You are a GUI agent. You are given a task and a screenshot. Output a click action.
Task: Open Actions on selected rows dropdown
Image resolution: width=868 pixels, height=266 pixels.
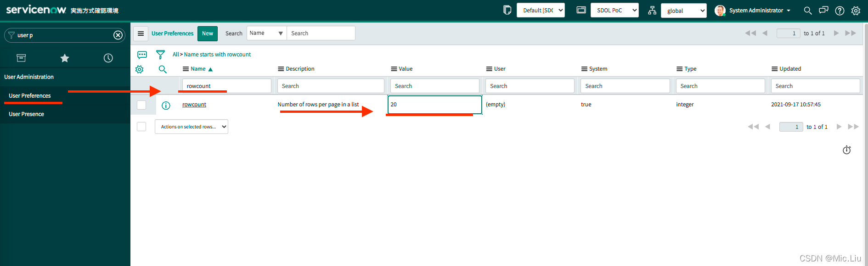pos(192,127)
